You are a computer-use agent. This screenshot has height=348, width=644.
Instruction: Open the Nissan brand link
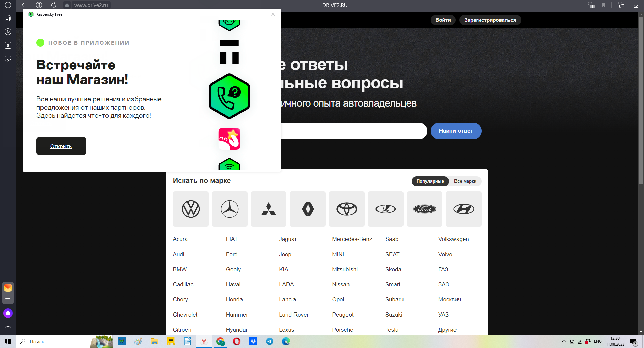pos(341,284)
